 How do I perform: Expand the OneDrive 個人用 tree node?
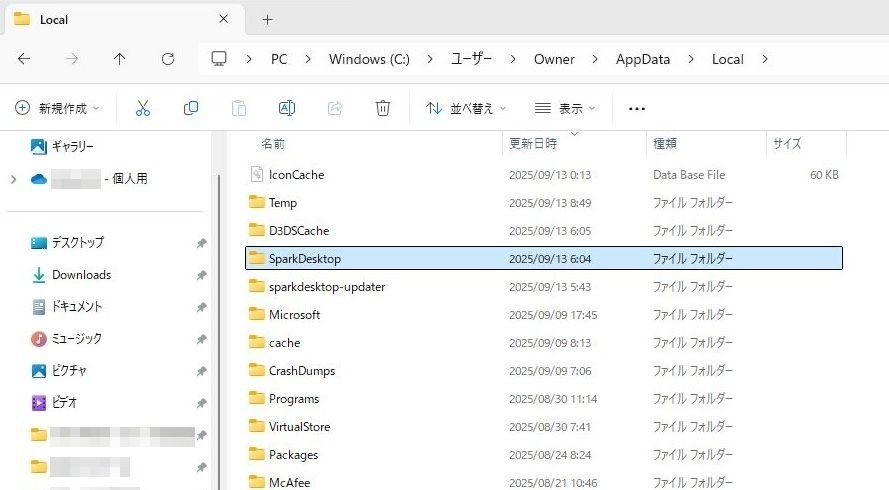pyautogui.click(x=14, y=179)
